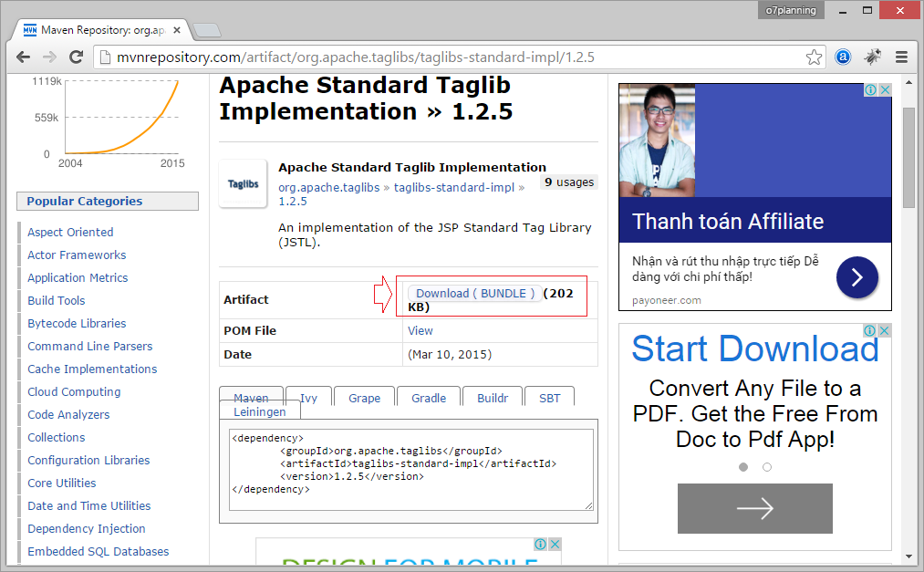Open the Code Analyzers category
Screen dimensions: 924x572
[68, 415]
